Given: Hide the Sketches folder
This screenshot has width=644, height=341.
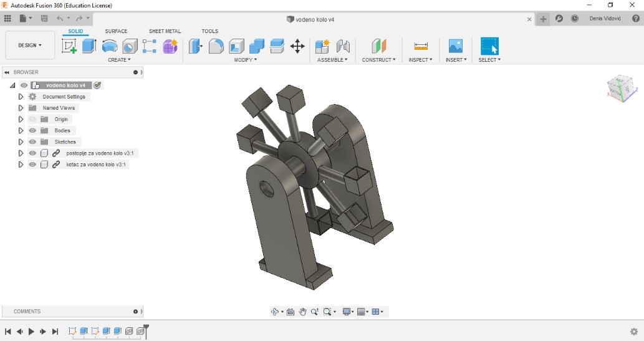Looking at the screenshot, I should pyautogui.click(x=32, y=142).
